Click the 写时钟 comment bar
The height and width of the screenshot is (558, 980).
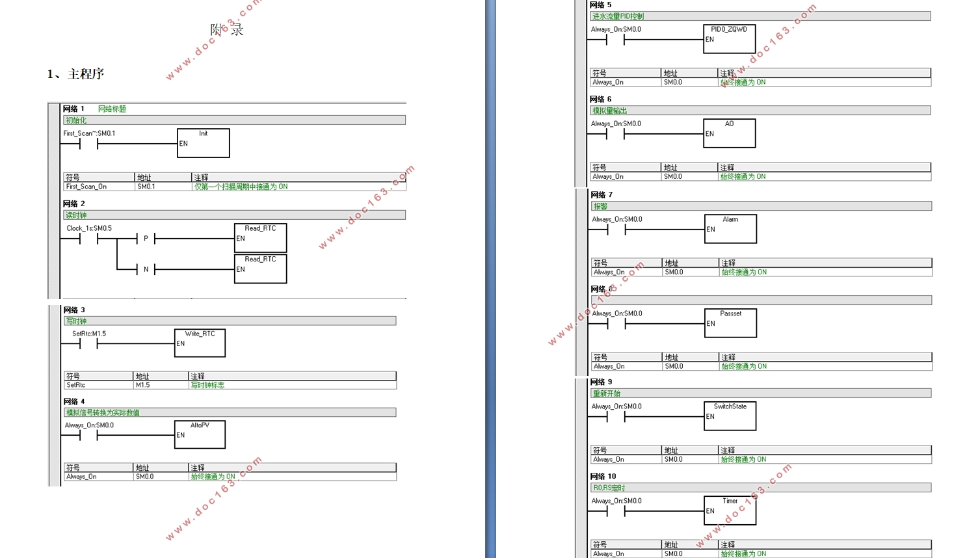pos(230,321)
